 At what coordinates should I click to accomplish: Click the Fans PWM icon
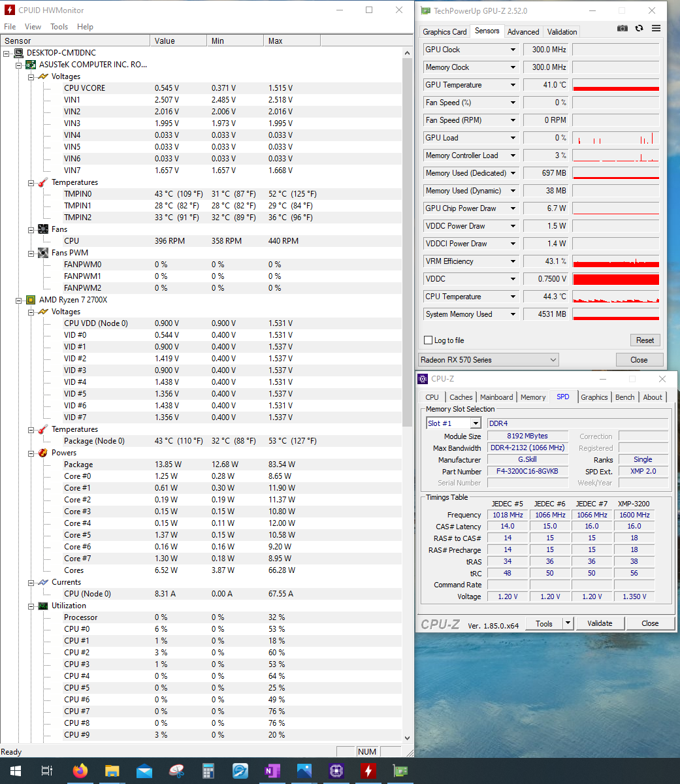point(42,253)
